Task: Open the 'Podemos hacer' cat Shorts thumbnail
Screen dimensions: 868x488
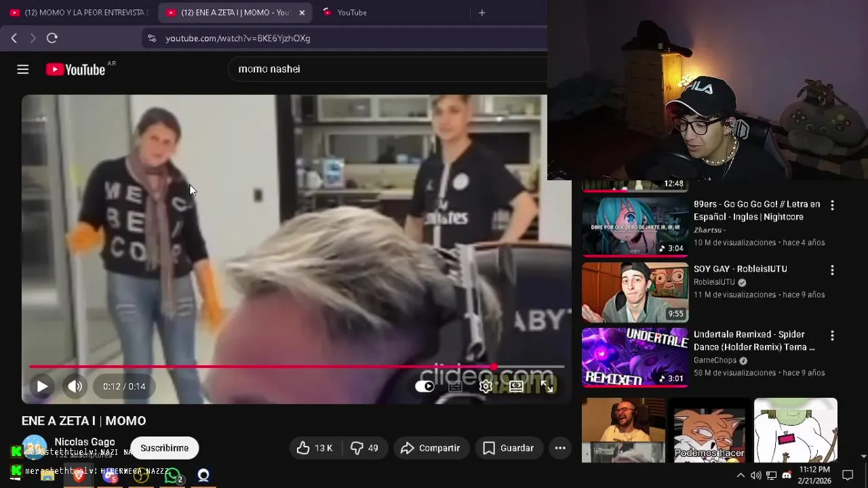Action: point(709,430)
